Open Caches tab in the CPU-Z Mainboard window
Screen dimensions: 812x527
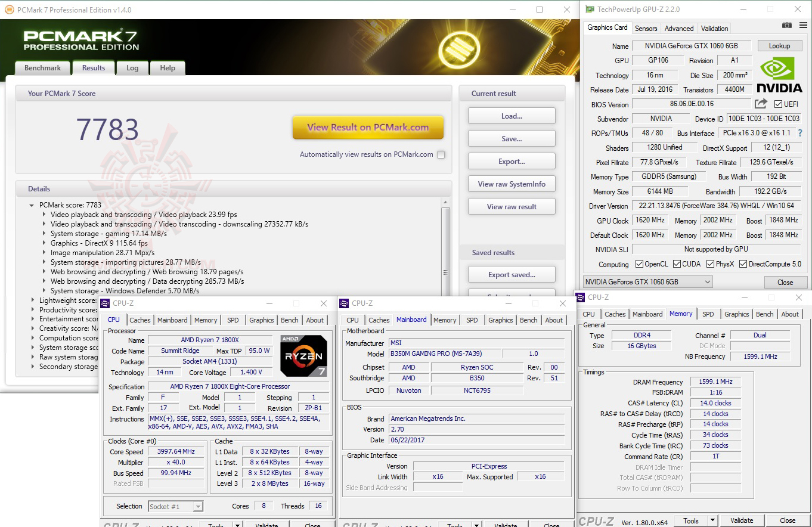tap(379, 320)
